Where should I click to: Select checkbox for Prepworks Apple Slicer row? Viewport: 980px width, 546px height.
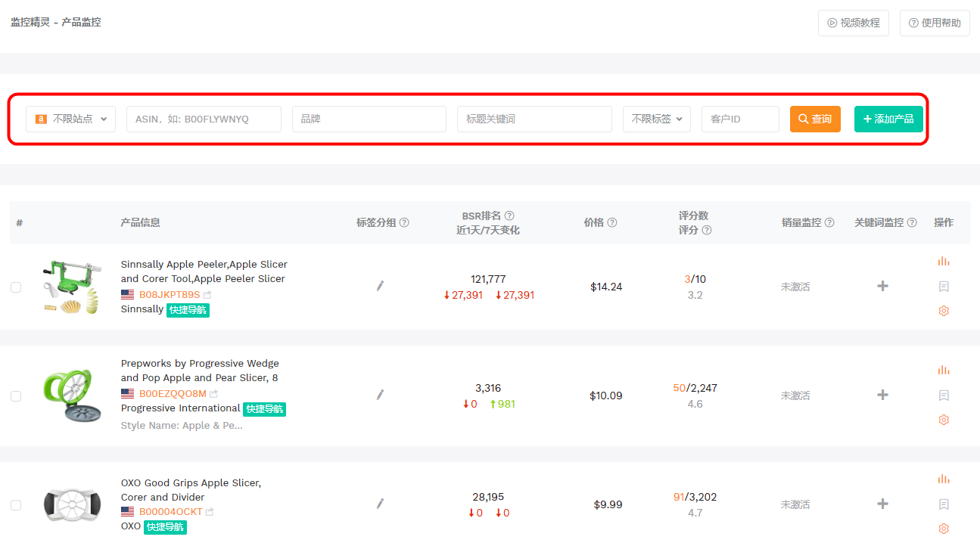point(16,396)
